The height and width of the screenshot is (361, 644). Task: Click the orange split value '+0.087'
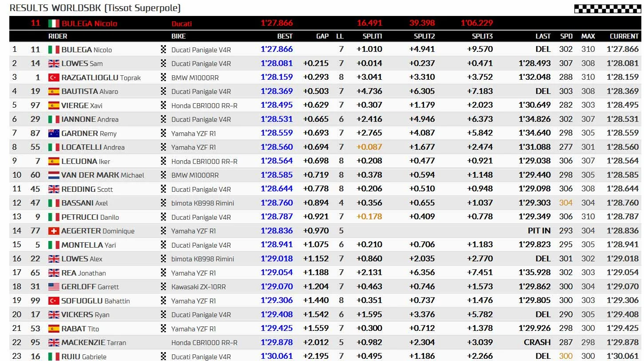(x=369, y=147)
